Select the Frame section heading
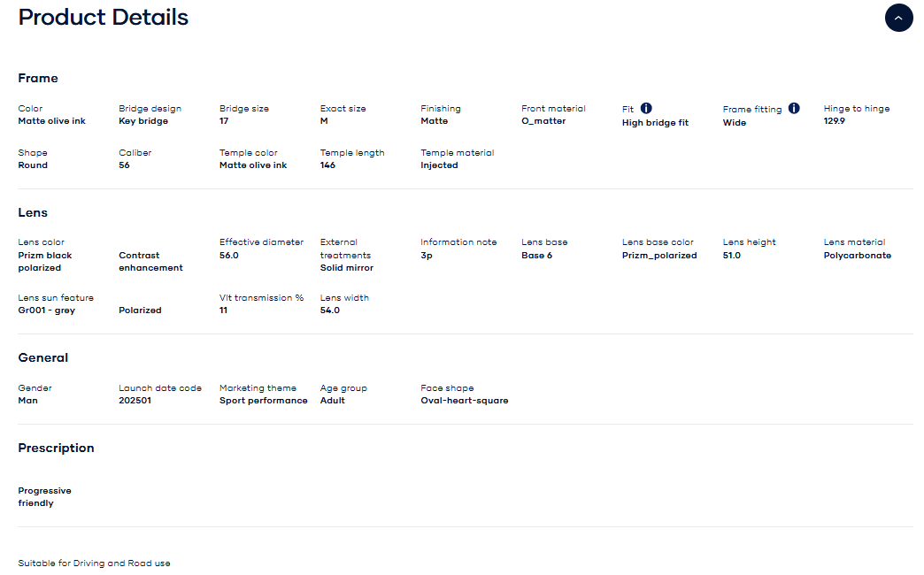The height and width of the screenshot is (575, 924). tap(38, 79)
